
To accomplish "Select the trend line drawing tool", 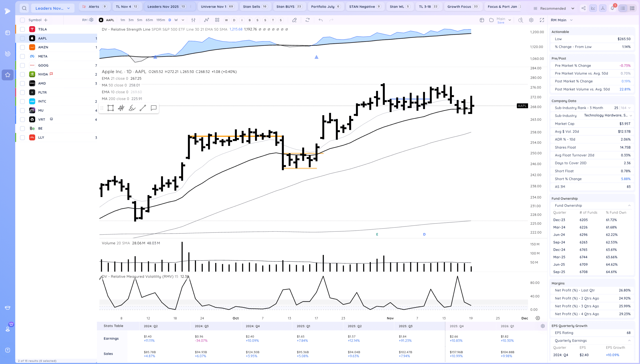I will pyautogui.click(x=143, y=108).
